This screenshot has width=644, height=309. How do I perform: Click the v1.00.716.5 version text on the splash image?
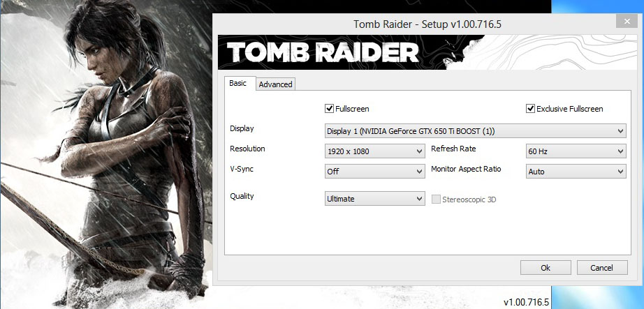click(526, 303)
